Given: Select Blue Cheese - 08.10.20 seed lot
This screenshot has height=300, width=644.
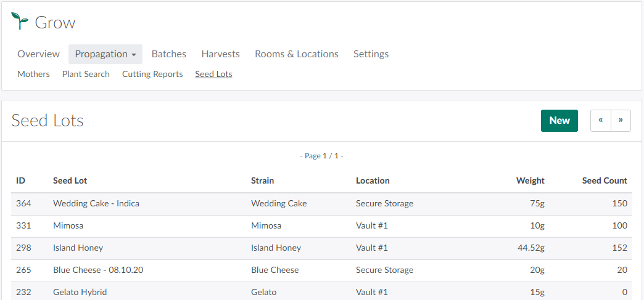Looking at the screenshot, I should (x=98, y=270).
